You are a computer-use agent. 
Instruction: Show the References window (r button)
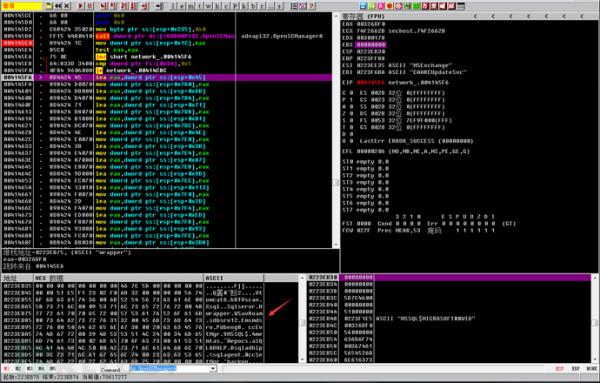262,6
